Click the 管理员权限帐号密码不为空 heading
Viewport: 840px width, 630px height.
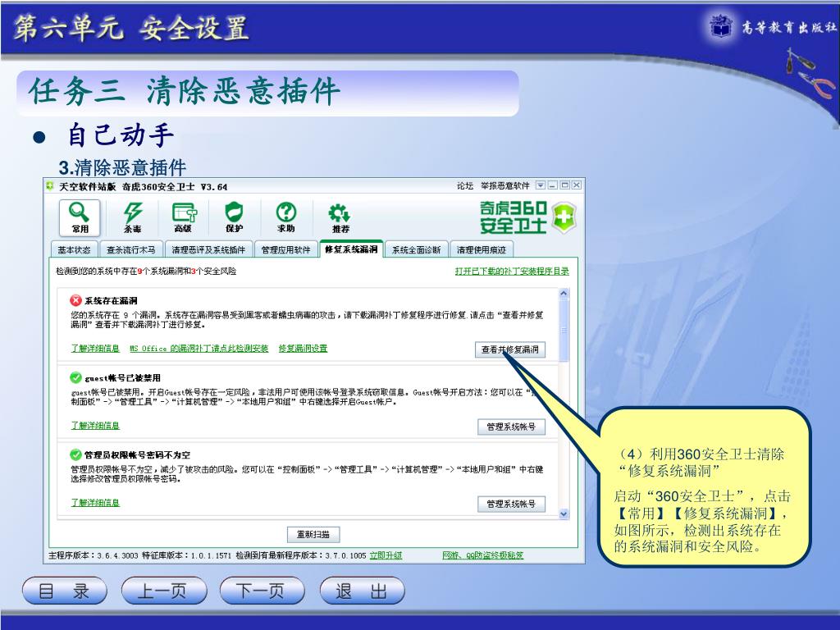point(137,454)
